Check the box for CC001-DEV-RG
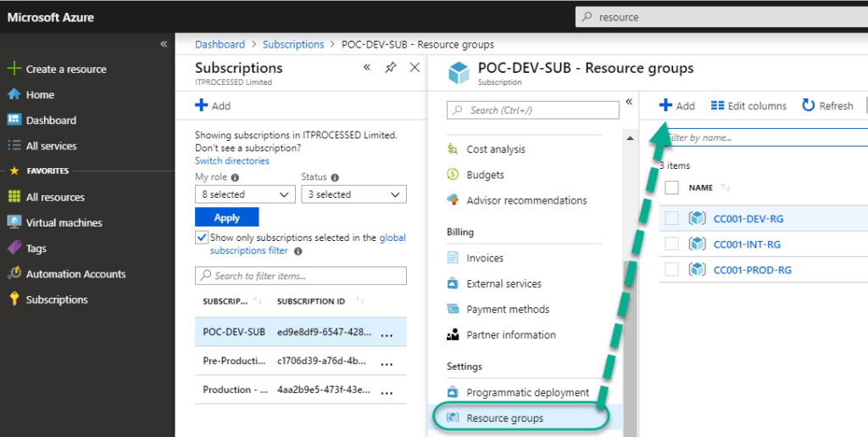Image resolution: width=868 pixels, height=437 pixels. [x=671, y=218]
